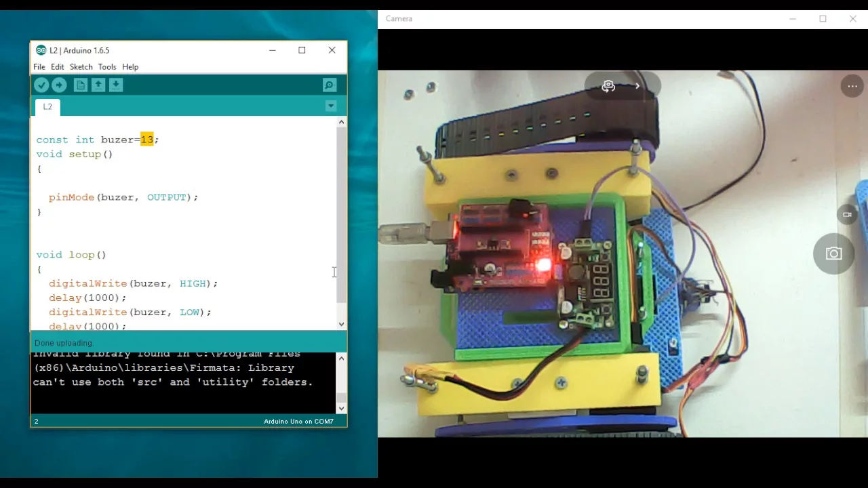Create a new sketch with the New icon
This screenshot has height=488, width=868.
coord(81,85)
